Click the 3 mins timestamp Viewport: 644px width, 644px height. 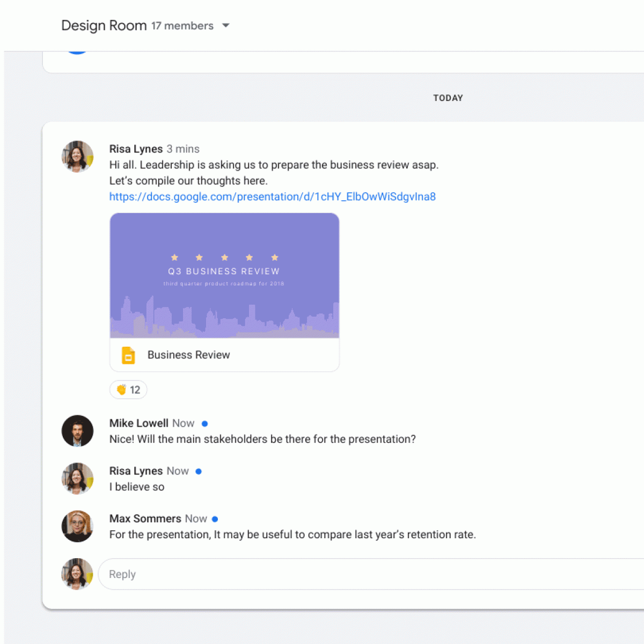[x=182, y=149]
